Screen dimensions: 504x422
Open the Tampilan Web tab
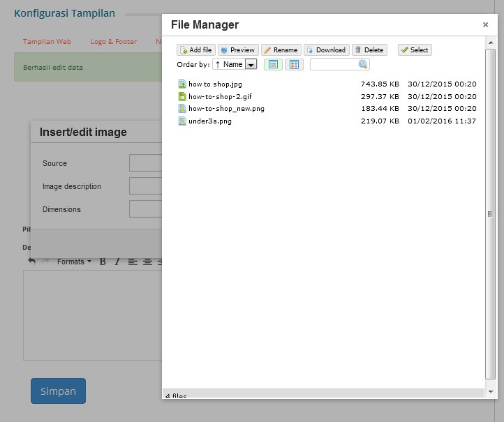click(47, 42)
